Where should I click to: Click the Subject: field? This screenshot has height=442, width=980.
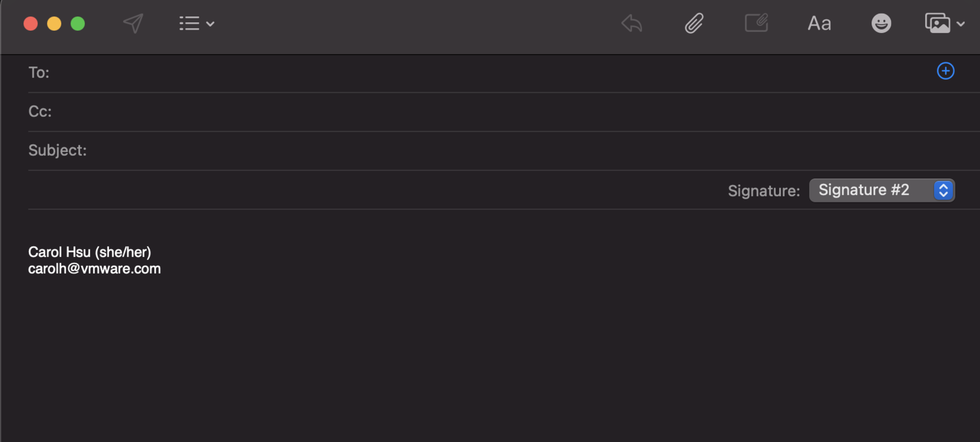[x=479, y=150]
